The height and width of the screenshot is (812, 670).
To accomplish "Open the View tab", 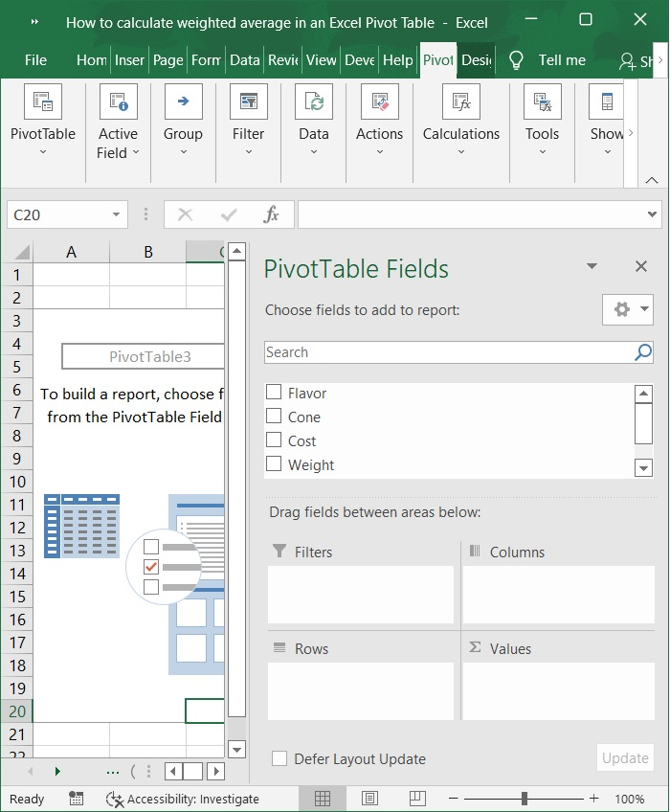I will [321, 60].
